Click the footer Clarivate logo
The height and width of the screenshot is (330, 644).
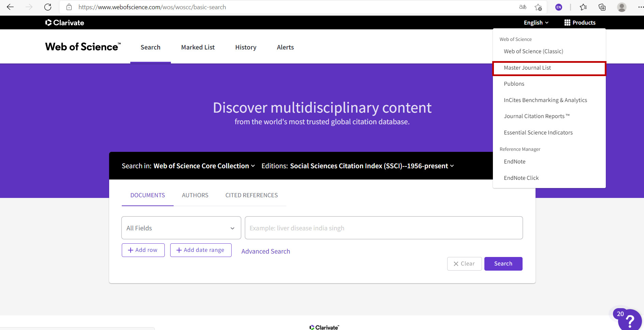pyautogui.click(x=324, y=327)
